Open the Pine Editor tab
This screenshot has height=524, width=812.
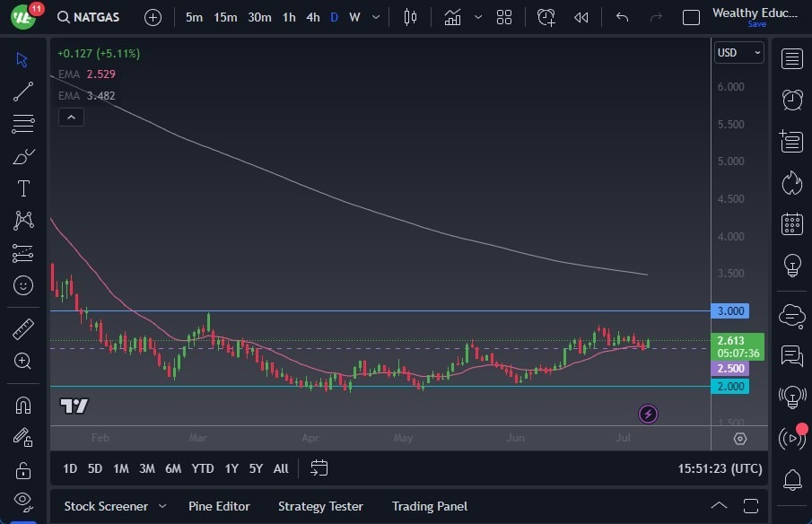[x=219, y=506]
